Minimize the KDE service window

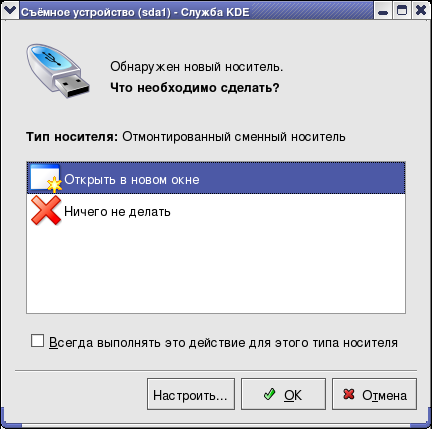point(383,11)
